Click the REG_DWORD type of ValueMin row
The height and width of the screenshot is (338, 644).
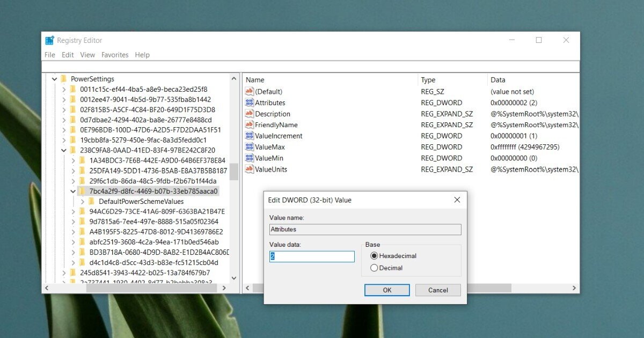coord(441,158)
